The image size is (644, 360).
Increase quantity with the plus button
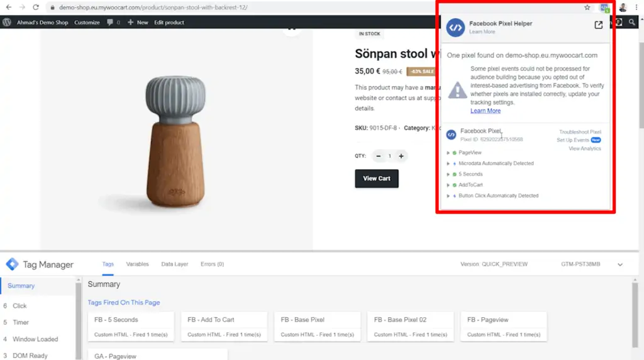coord(401,156)
